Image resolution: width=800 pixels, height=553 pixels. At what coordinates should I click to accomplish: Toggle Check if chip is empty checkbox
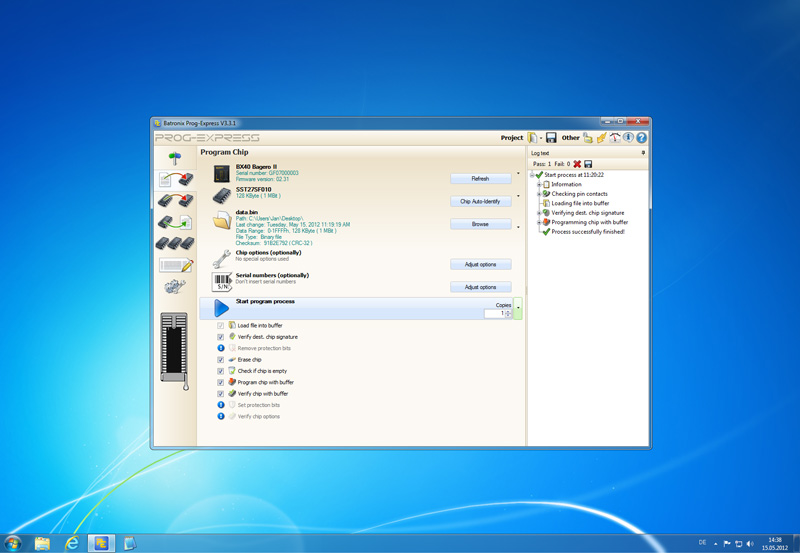coord(220,371)
